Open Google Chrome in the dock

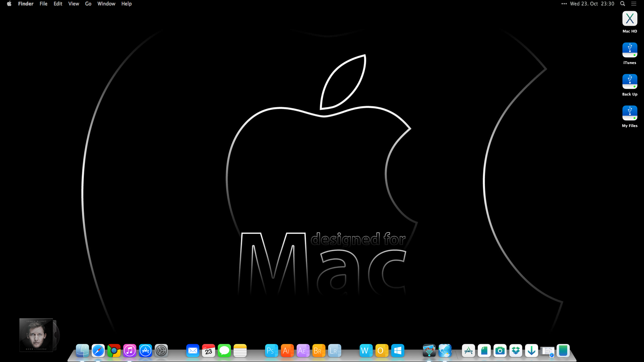point(114,351)
